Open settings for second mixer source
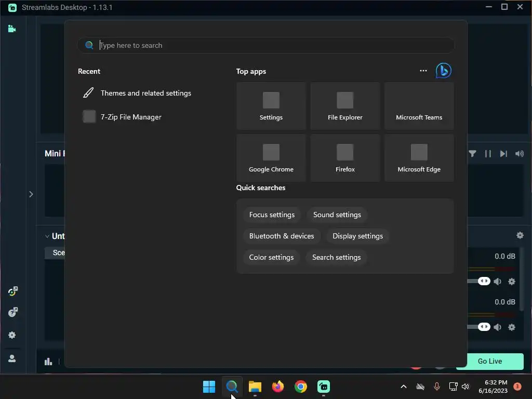The height and width of the screenshot is (399, 532). tap(512, 327)
